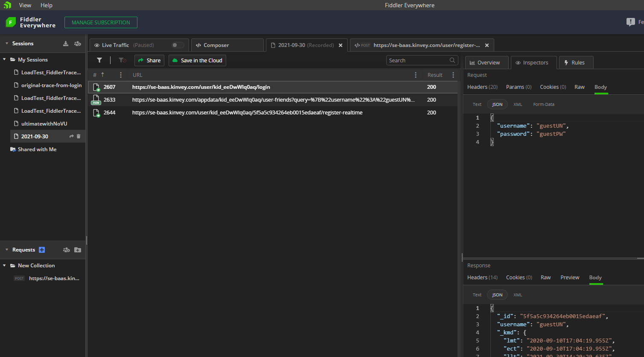This screenshot has height=357, width=644.
Task: Open request Params (0) tab
Action: coord(519,87)
